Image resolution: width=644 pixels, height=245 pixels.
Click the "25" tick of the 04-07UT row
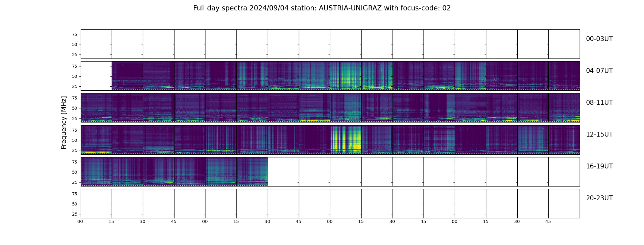pyautogui.click(x=75, y=86)
